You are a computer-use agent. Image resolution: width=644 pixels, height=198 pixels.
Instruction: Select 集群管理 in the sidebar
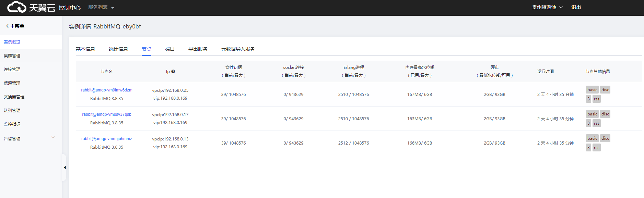point(12,55)
